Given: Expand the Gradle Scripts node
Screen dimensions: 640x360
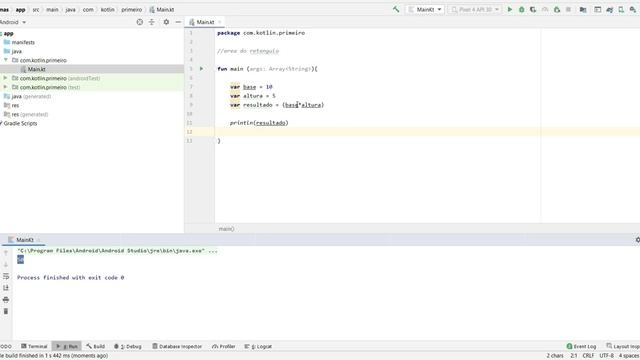Looking at the screenshot, I should coord(1,123).
